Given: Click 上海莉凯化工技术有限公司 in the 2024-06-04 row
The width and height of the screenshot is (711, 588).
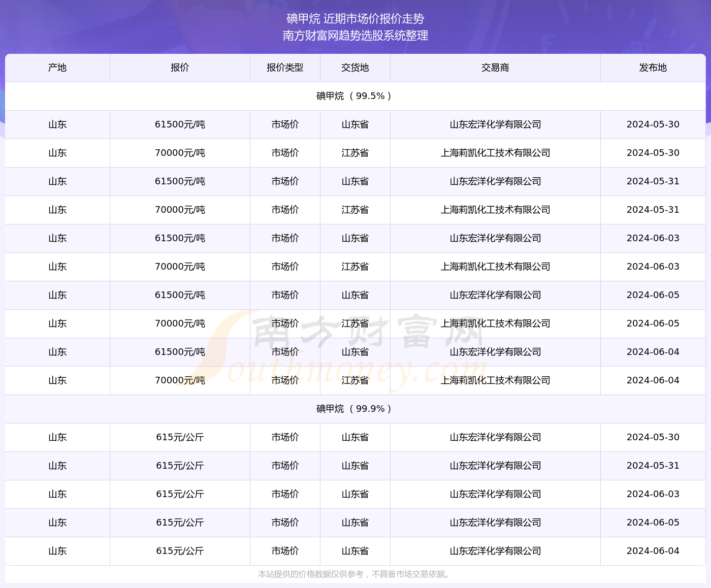Looking at the screenshot, I should click(495, 380).
